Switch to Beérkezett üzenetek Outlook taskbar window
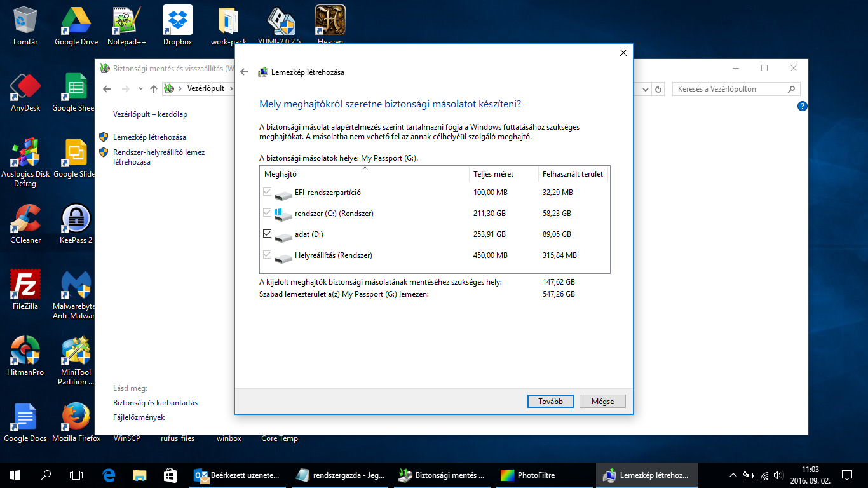 tap(236, 475)
